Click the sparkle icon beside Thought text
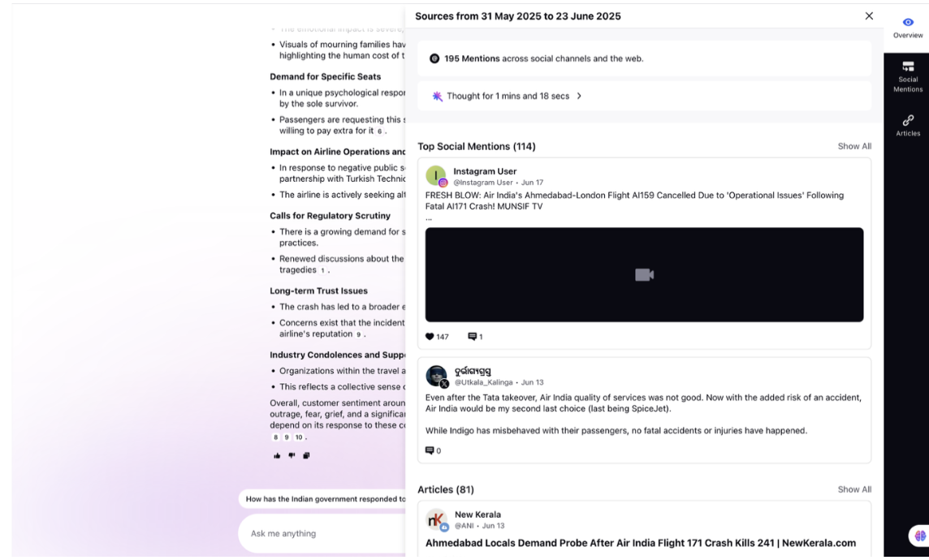This screenshot has height=560, width=929. (x=437, y=96)
